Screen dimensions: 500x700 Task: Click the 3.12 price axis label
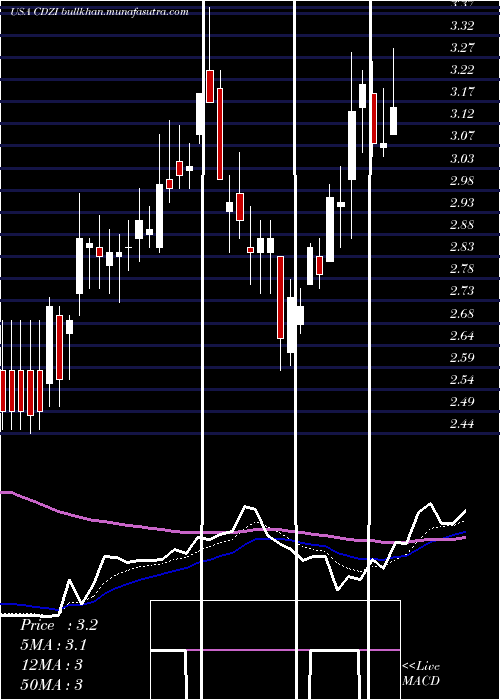coord(462,114)
